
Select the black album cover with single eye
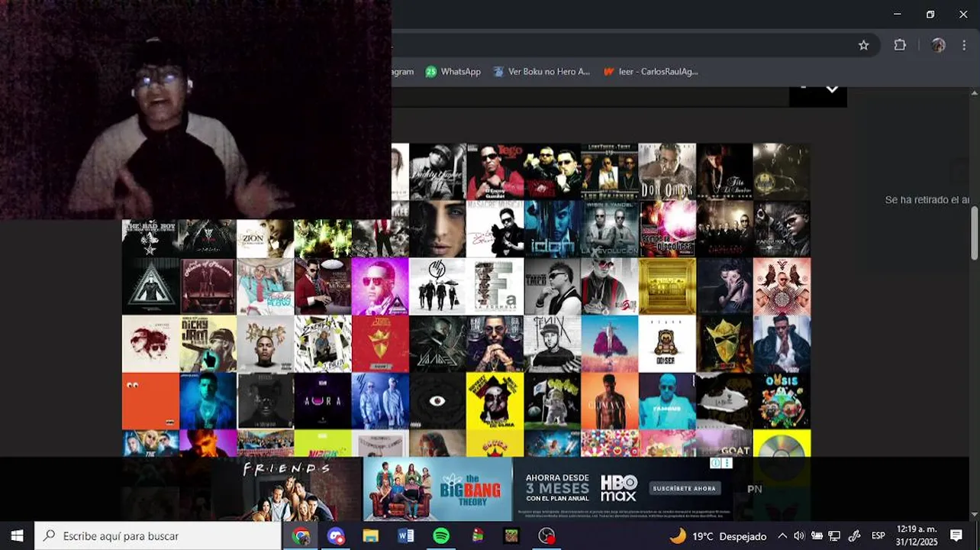tap(437, 401)
